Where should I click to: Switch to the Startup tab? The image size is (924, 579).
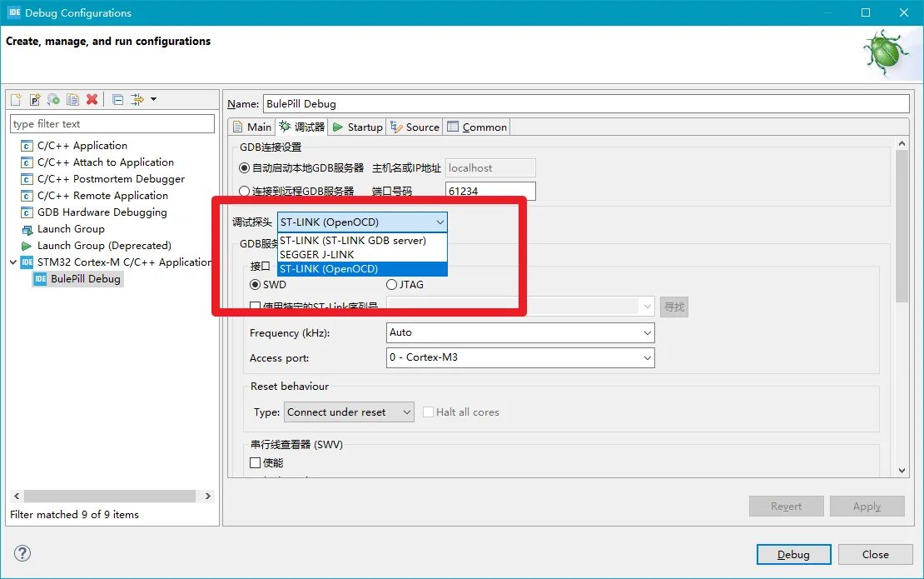358,127
